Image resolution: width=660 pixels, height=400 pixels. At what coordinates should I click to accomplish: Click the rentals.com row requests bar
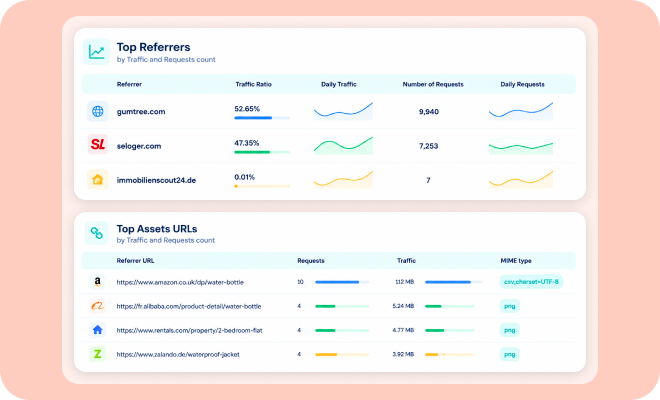point(342,330)
